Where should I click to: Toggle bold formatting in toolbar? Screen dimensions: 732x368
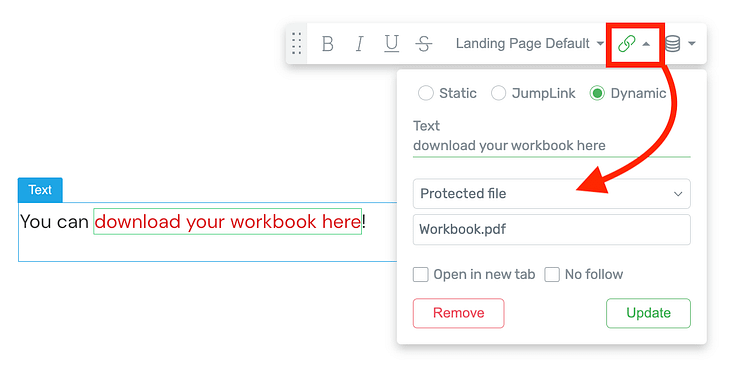328,44
